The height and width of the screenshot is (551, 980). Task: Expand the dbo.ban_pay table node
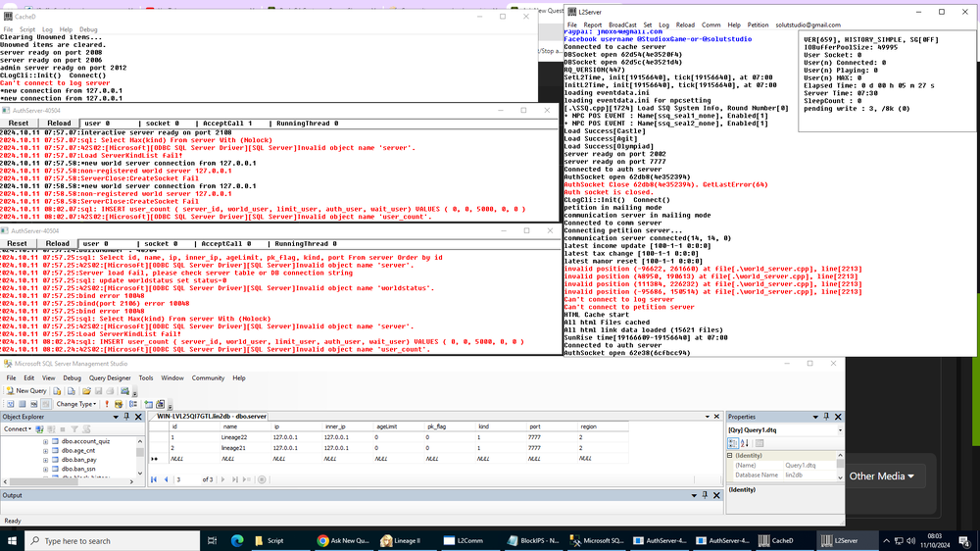click(45, 461)
